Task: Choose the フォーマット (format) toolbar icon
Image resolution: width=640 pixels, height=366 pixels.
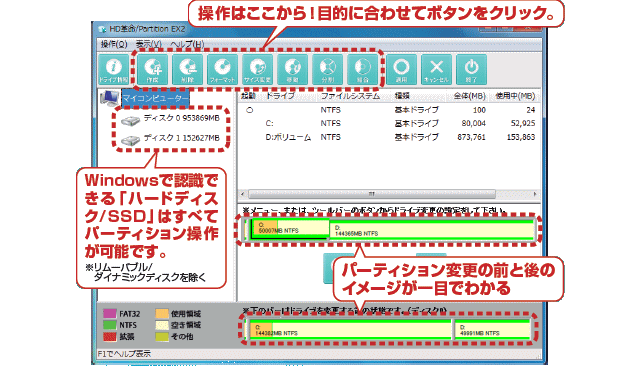Action: [223, 69]
